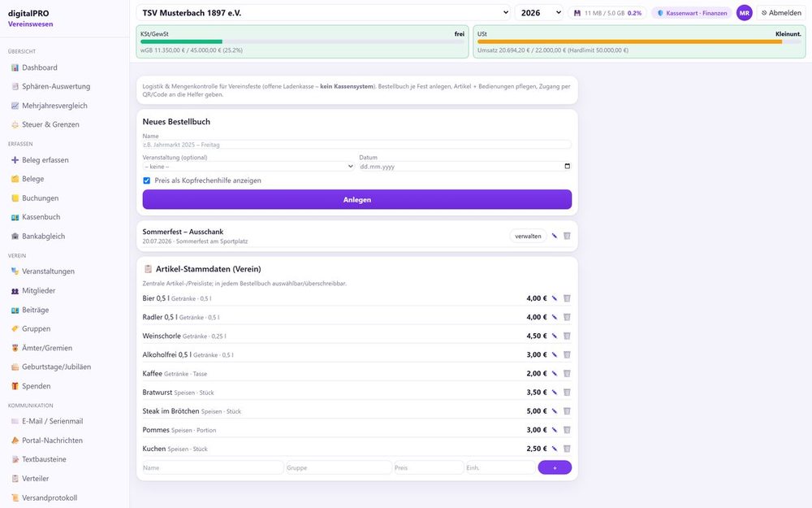Screen dimensions: 812x508
Task: Open calendar picker in Datum field
Action: click(567, 167)
